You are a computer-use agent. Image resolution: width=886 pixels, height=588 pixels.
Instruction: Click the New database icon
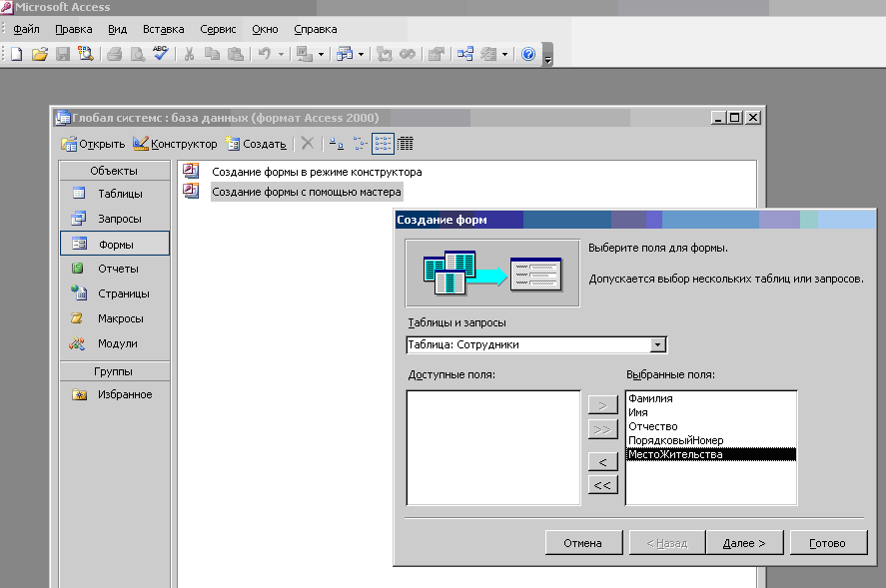coord(17,54)
